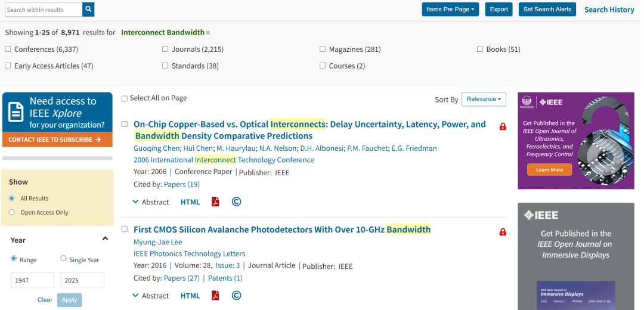Viewport: 644px width, 310px height.
Task: Enable Select All on Page checkbox
Action: [125, 98]
